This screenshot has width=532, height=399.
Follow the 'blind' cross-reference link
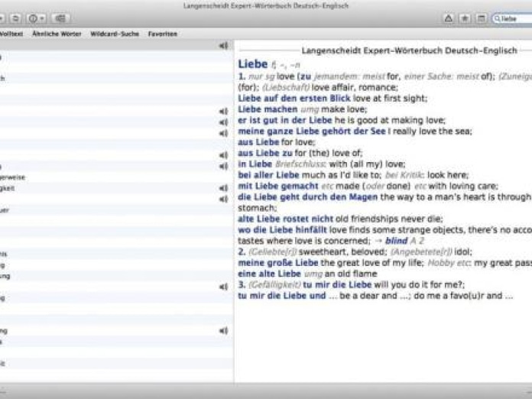tap(396, 241)
